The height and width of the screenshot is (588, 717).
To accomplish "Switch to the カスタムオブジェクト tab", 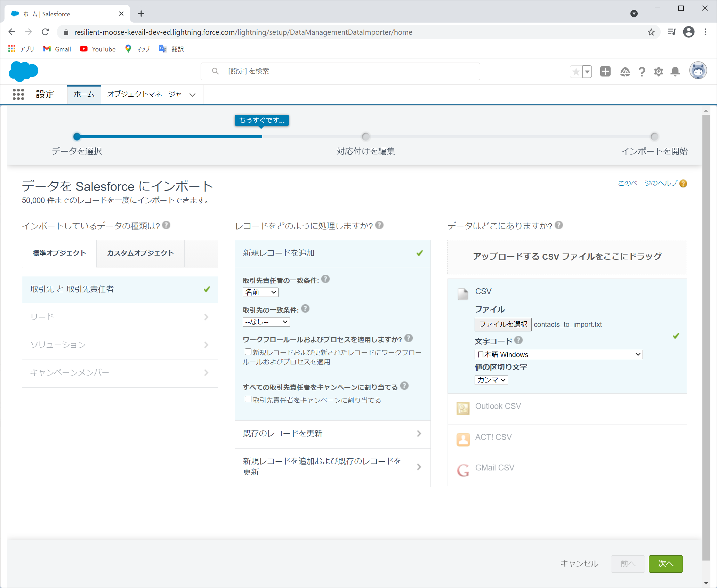I will (x=140, y=253).
